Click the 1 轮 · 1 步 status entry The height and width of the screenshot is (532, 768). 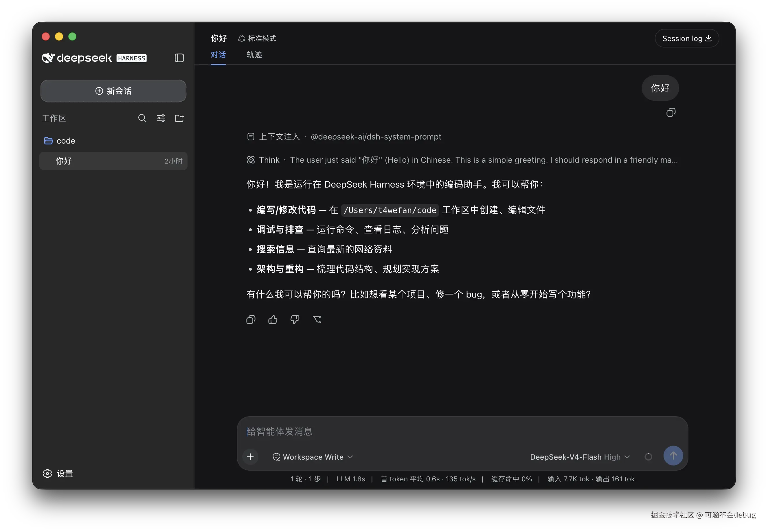coord(305,479)
